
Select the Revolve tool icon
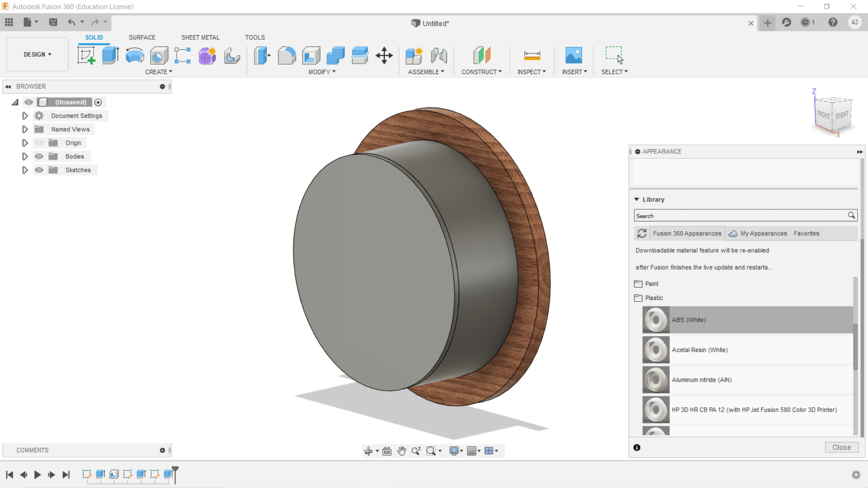tap(135, 56)
